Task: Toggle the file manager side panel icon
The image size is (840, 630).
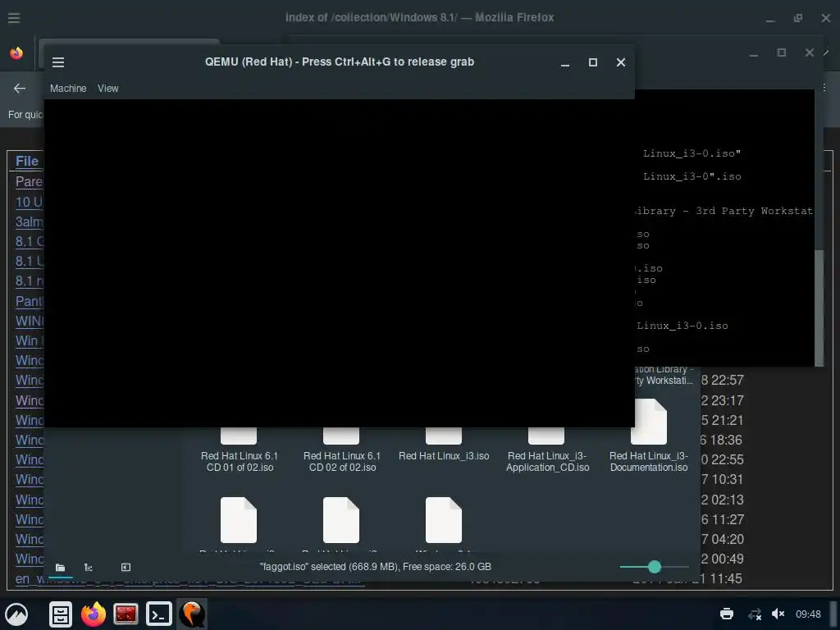Action: coord(126,568)
